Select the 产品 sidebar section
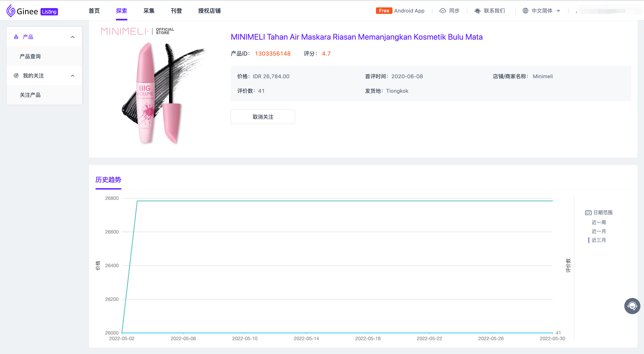 (x=44, y=37)
